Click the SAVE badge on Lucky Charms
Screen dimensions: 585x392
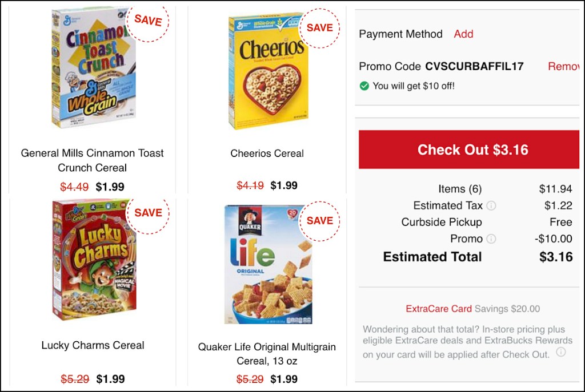tap(148, 213)
